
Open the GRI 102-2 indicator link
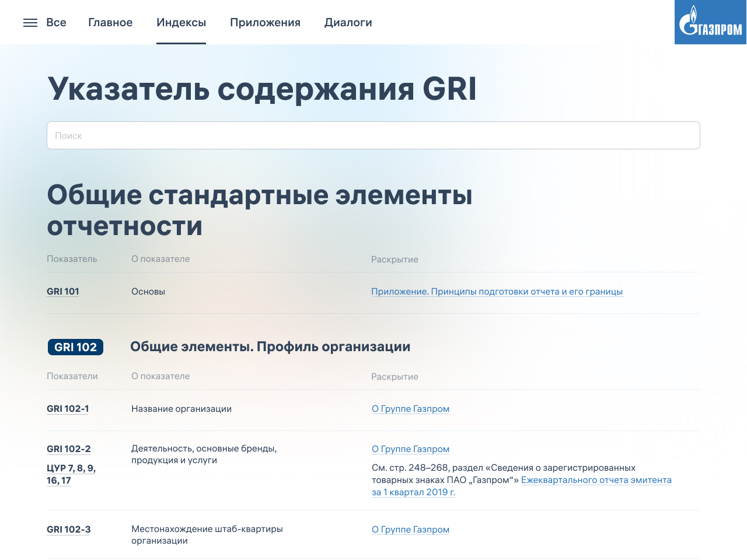(69, 449)
